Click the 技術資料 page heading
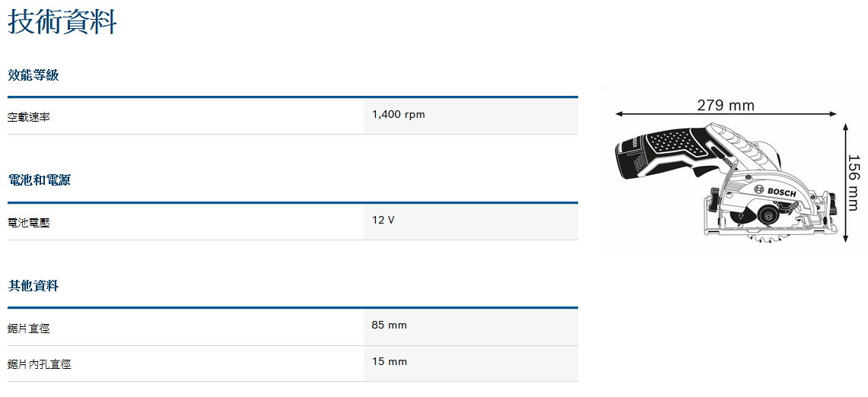Image resolution: width=868 pixels, height=397 pixels. [62, 21]
